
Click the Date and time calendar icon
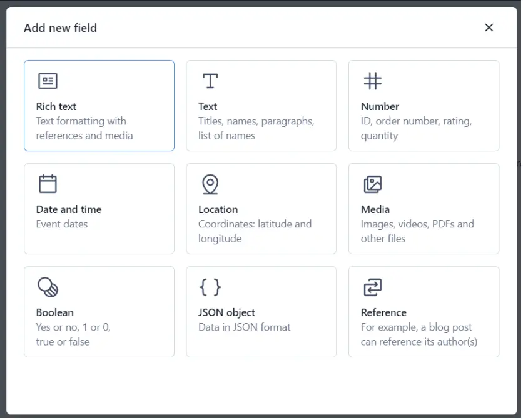pyautogui.click(x=46, y=184)
